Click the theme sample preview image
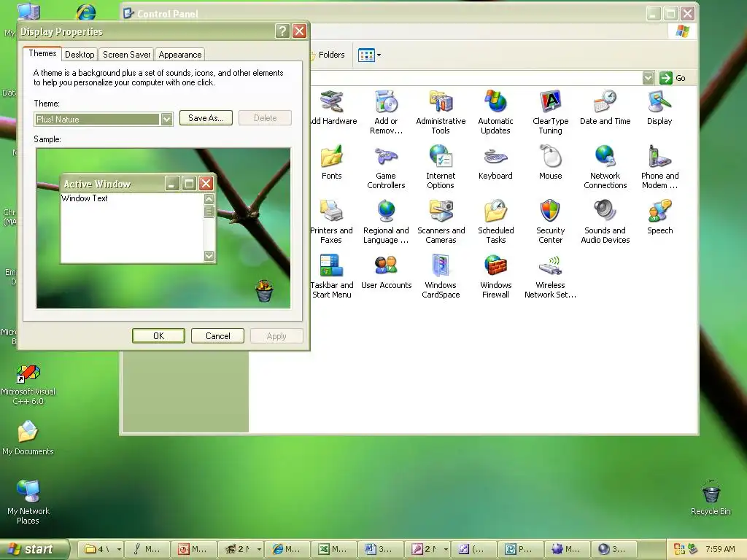 tap(163, 228)
